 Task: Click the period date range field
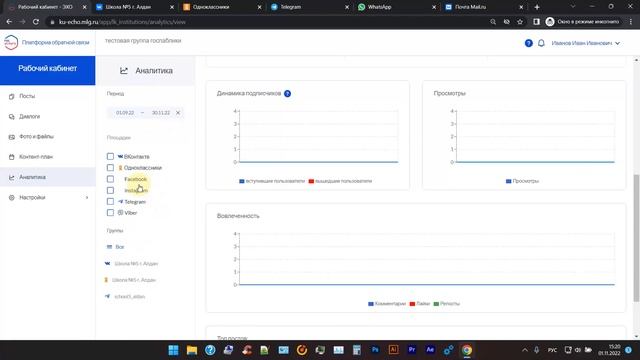tap(145, 113)
